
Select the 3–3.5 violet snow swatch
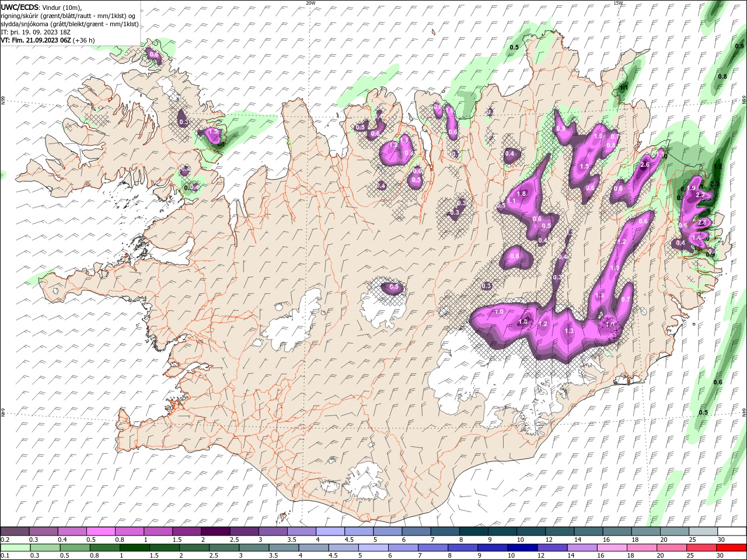[273, 531]
